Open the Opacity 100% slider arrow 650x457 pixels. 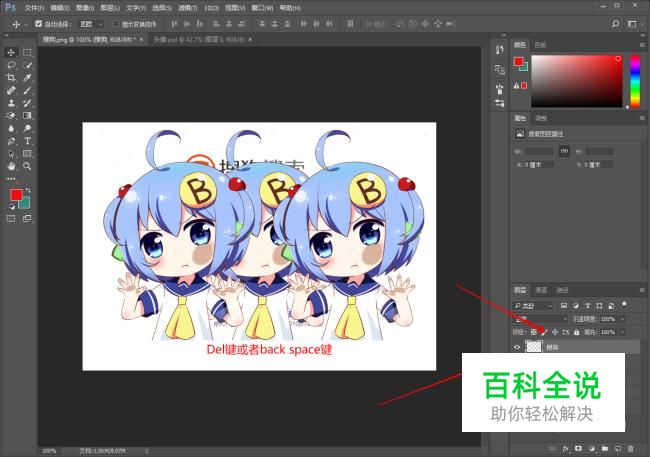[x=623, y=319]
